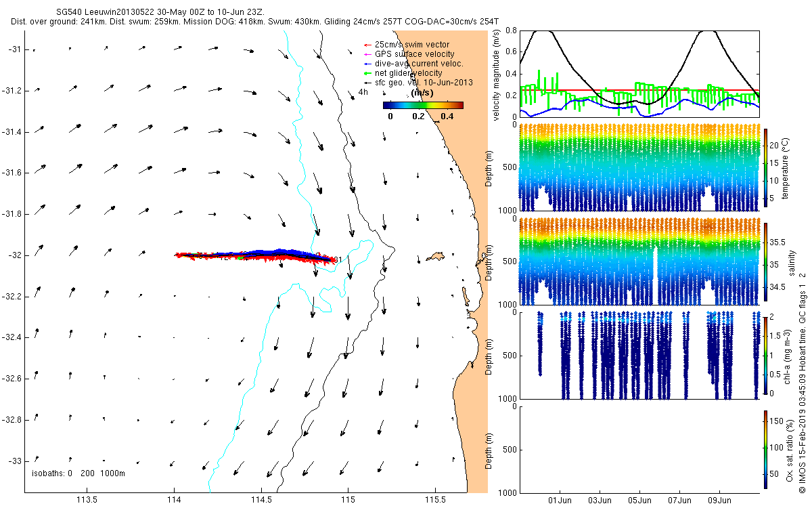Click the '09Jun' date tick

[x=720, y=501]
